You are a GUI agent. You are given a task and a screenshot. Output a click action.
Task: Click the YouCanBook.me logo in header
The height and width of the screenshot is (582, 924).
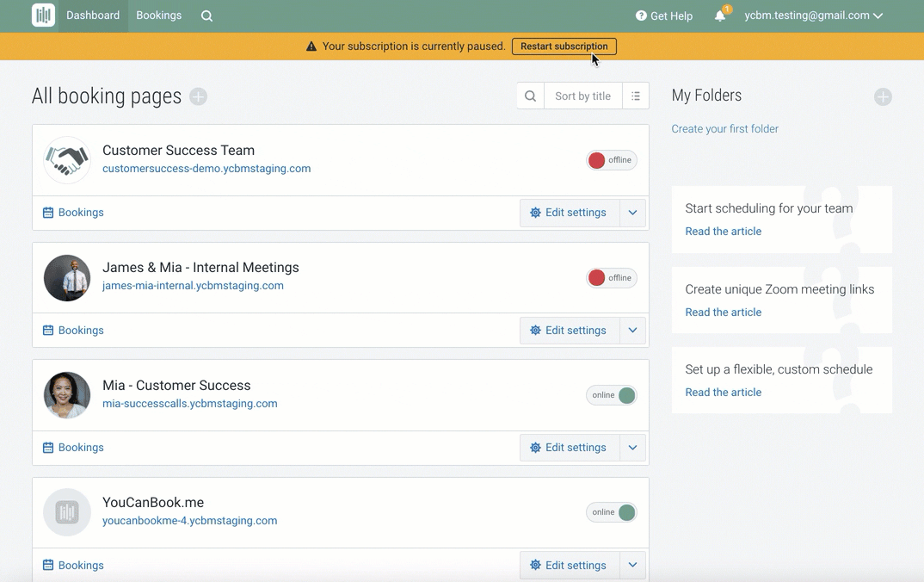(x=43, y=15)
